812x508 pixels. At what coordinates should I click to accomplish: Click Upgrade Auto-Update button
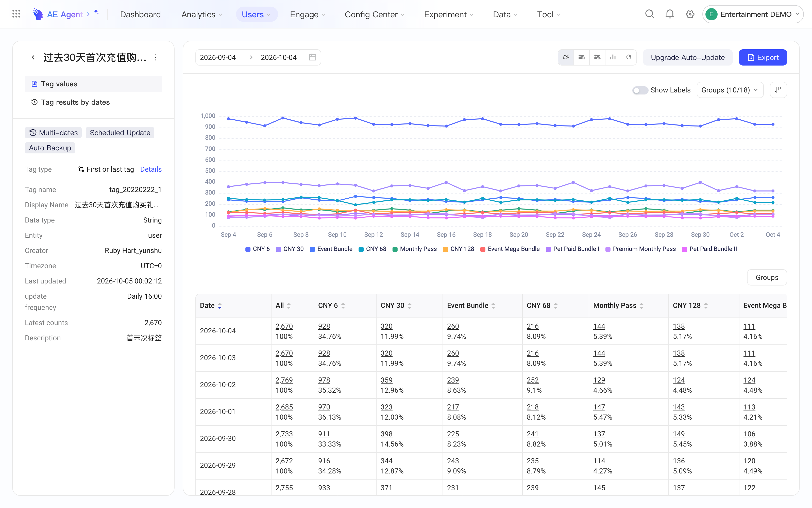687,57
